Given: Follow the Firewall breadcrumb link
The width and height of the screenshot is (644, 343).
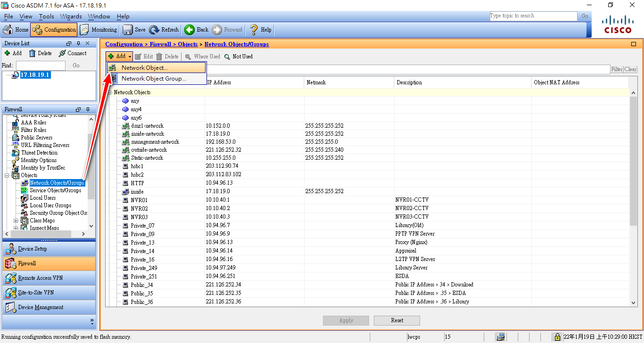Looking at the screenshot, I should (x=160, y=44).
